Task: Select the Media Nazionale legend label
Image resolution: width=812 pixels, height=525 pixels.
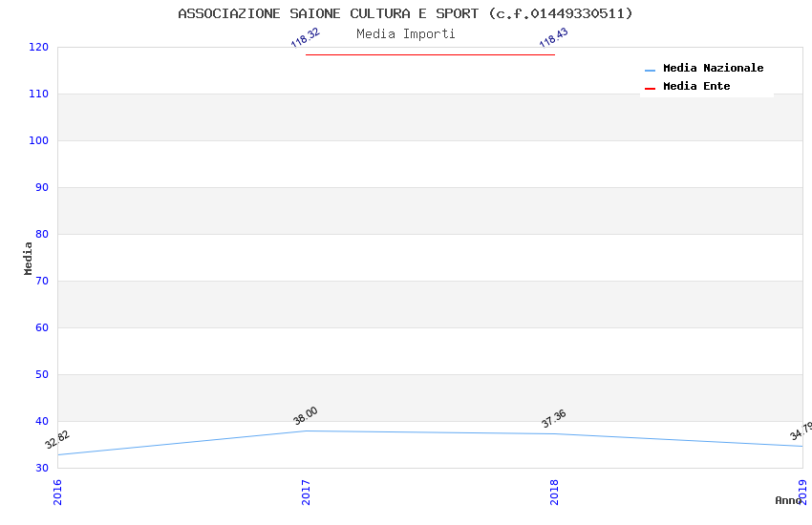Action: [x=713, y=68]
